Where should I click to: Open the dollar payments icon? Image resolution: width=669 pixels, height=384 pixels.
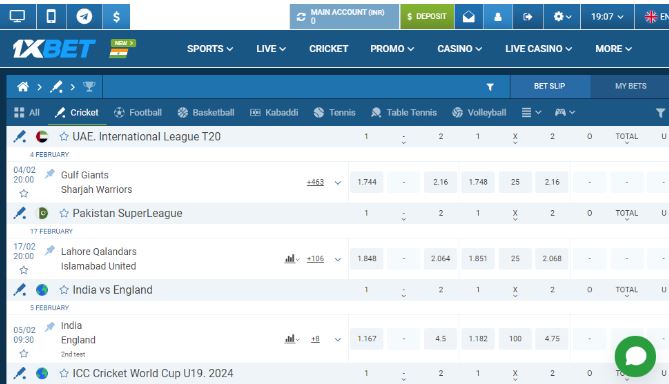pos(116,17)
